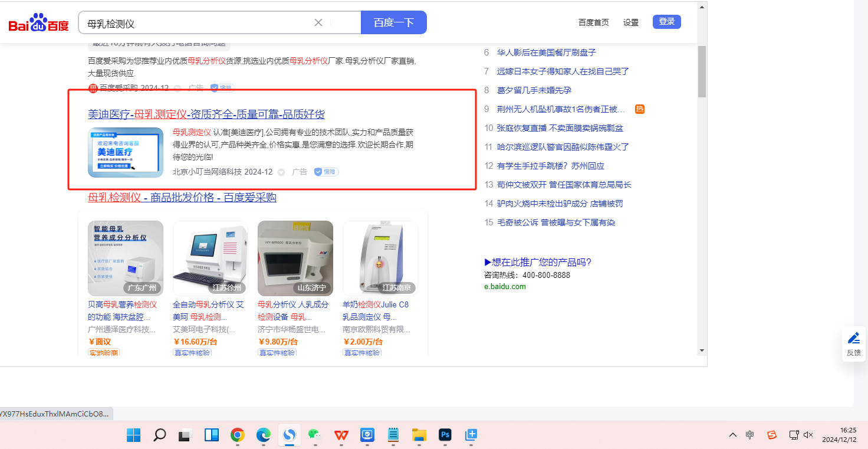868x449 pixels.
Task: Expand the dropdown arrow beside 北京小叮当网络科技 2024-12
Action: pos(281,172)
